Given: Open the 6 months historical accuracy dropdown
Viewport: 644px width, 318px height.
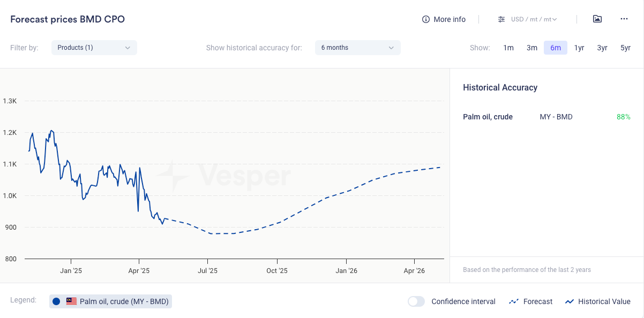Looking at the screenshot, I should [x=357, y=48].
